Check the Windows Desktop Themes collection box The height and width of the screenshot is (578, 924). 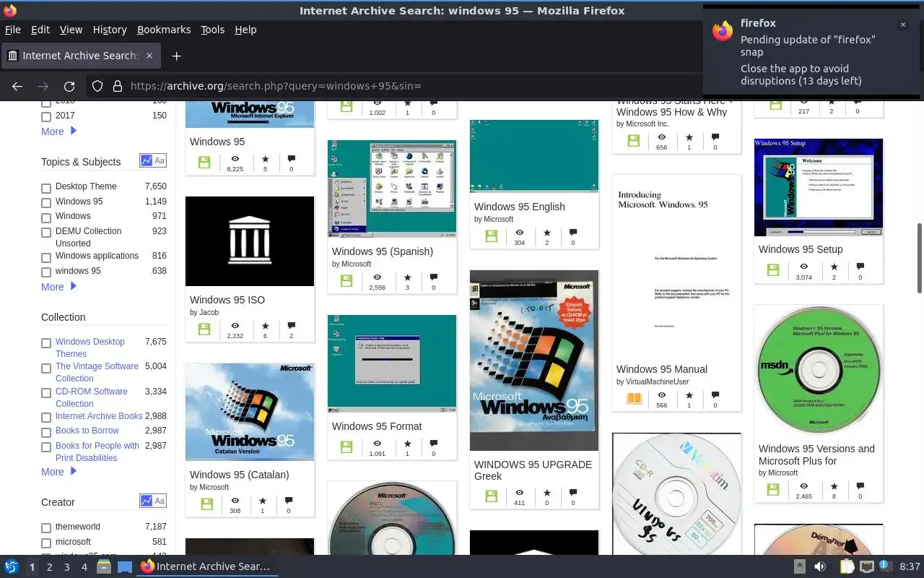(46, 343)
